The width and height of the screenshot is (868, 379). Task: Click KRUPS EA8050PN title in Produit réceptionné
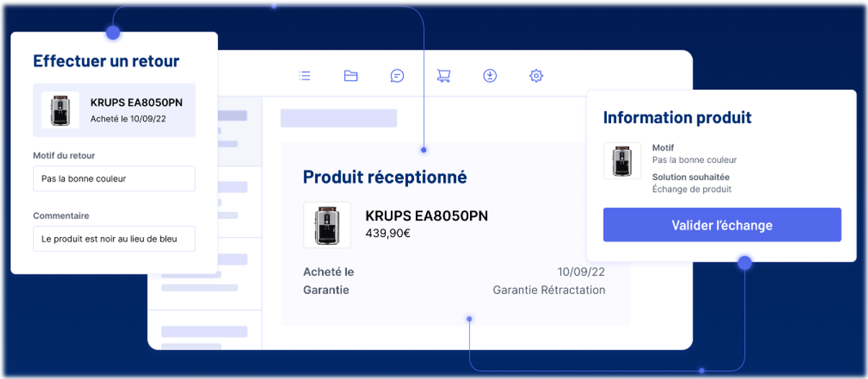(427, 215)
